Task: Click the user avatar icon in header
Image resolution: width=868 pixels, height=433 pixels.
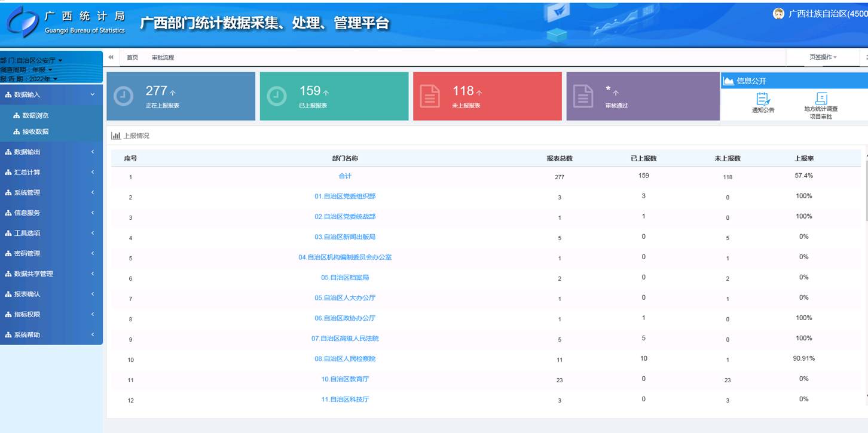Action: pos(778,14)
